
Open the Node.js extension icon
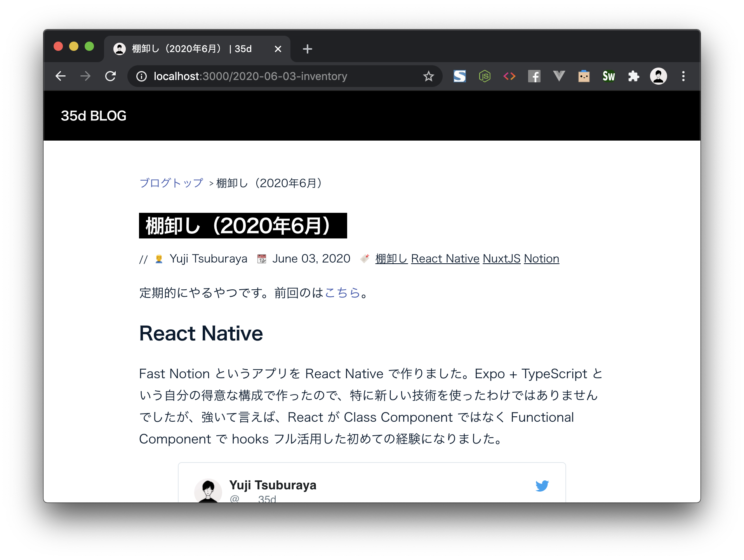click(485, 76)
